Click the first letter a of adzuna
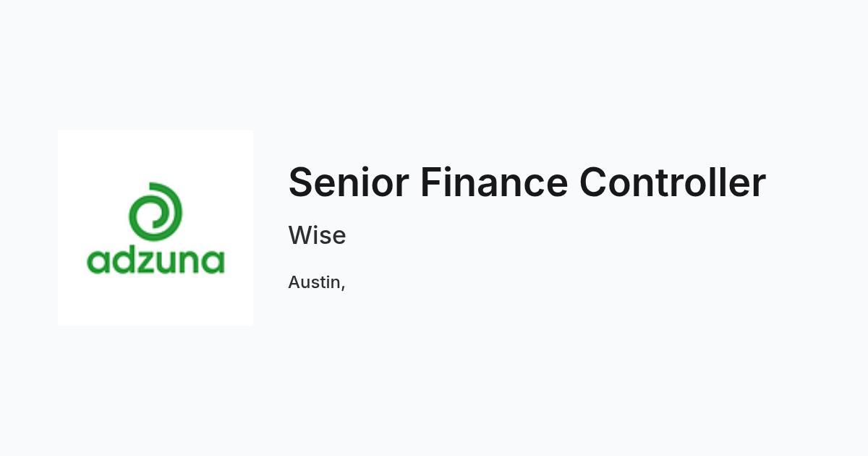This screenshot has height=456, width=868. click(x=98, y=263)
